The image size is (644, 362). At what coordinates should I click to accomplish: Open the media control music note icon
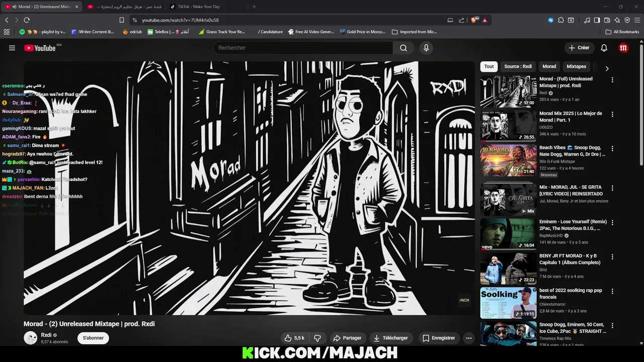587,20
